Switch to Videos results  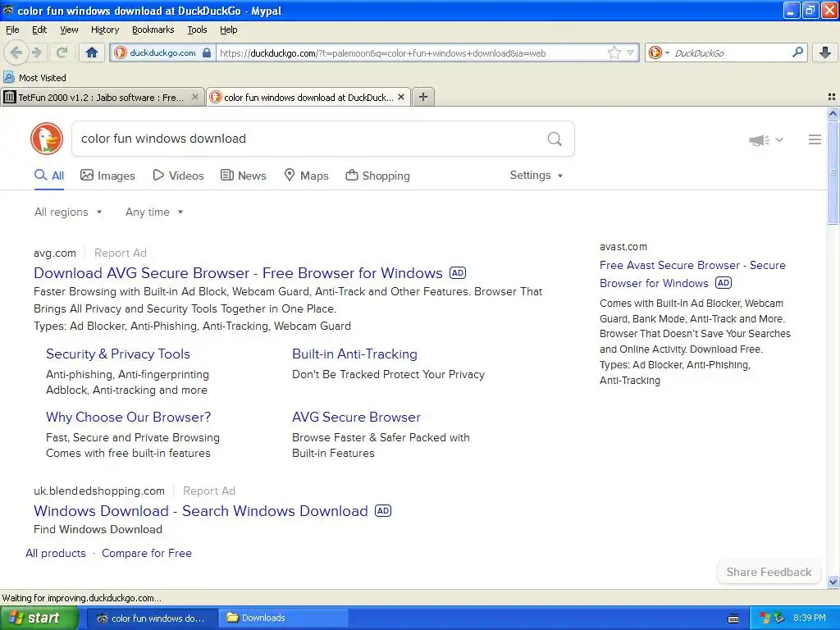(x=178, y=176)
